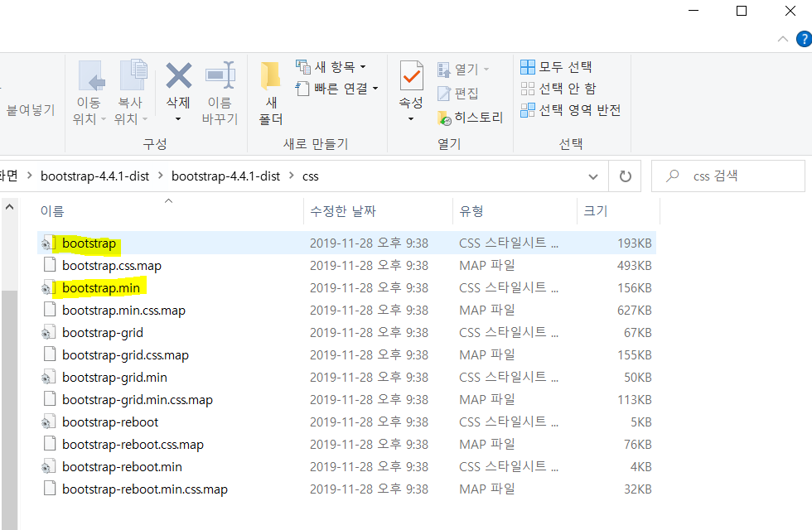The height and width of the screenshot is (530, 812).
Task: Go to the first bootstrap-4.4.1-dist breadcrumb
Action: [94, 176]
